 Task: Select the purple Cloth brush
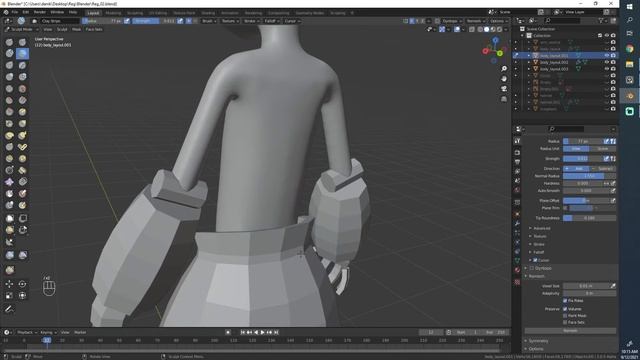[x=9, y=182]
